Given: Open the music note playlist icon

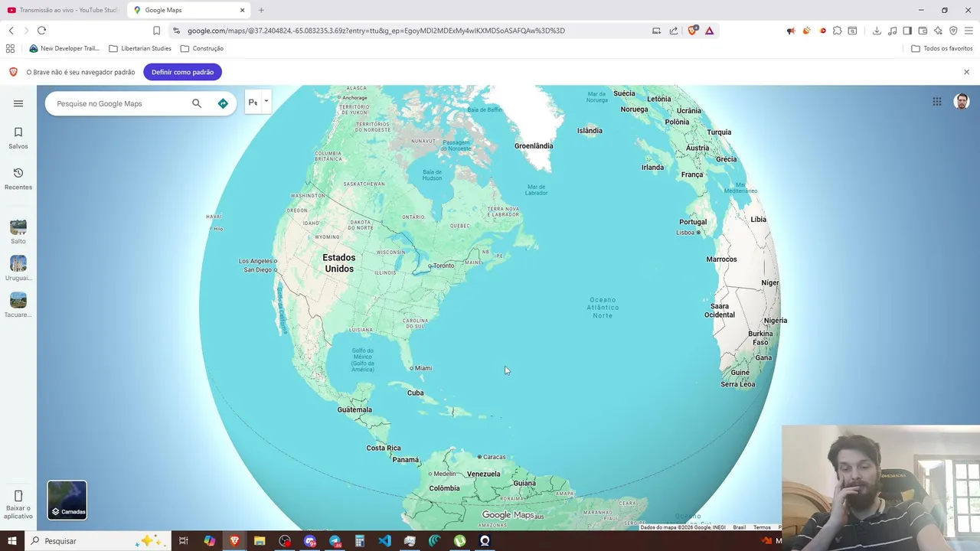Looking at the screenshot, I should click(x=892, y=31).
